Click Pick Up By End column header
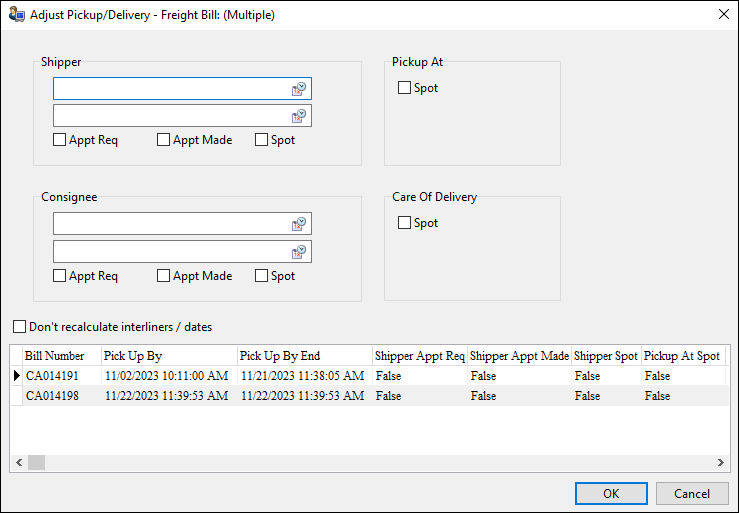This screenshot has width=739, height=513. pos(303,356)
